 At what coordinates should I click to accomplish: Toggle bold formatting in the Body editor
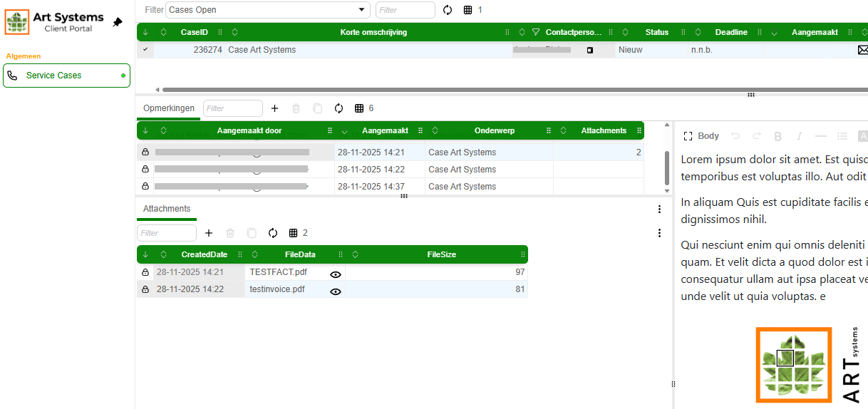tap(777, 136)
